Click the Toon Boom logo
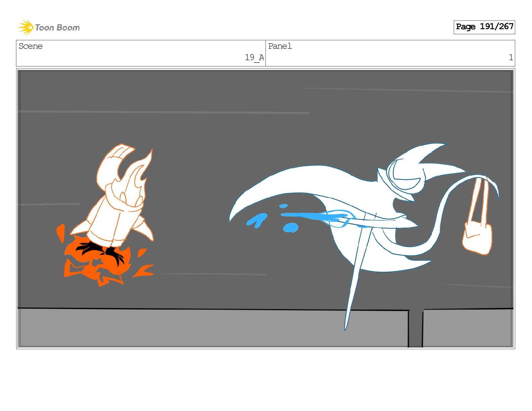The width and height of the screenshot is (532, 411). point(49,27)
